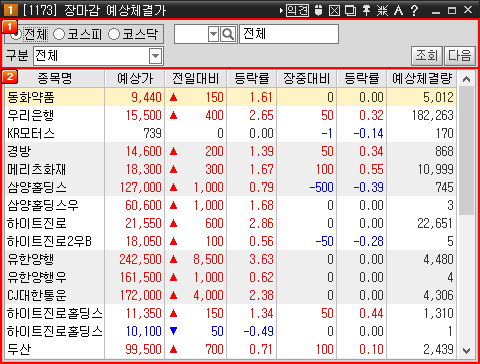Sort by the 예상체결량 column header
This screenshot has width=480, height=364.
(x=422, y=79)
